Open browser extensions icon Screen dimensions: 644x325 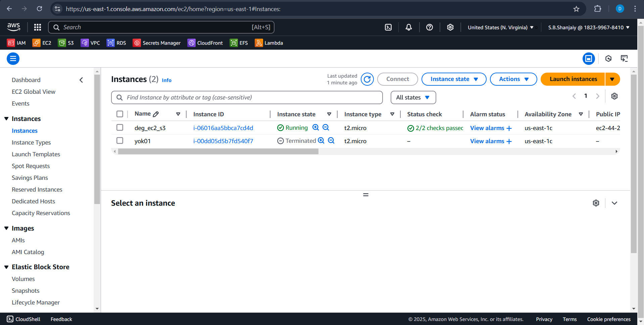[598, 9]
